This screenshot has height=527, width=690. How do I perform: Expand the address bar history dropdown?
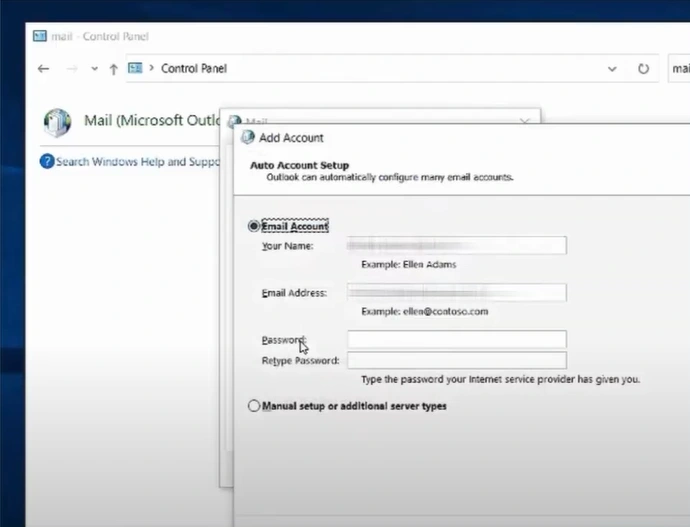(x=612, y=69)
